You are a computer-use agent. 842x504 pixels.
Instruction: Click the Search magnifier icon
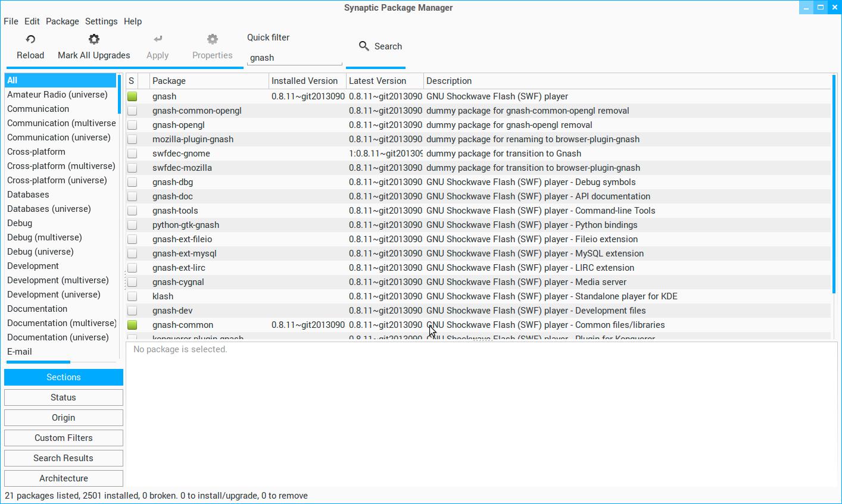[364, 46]
